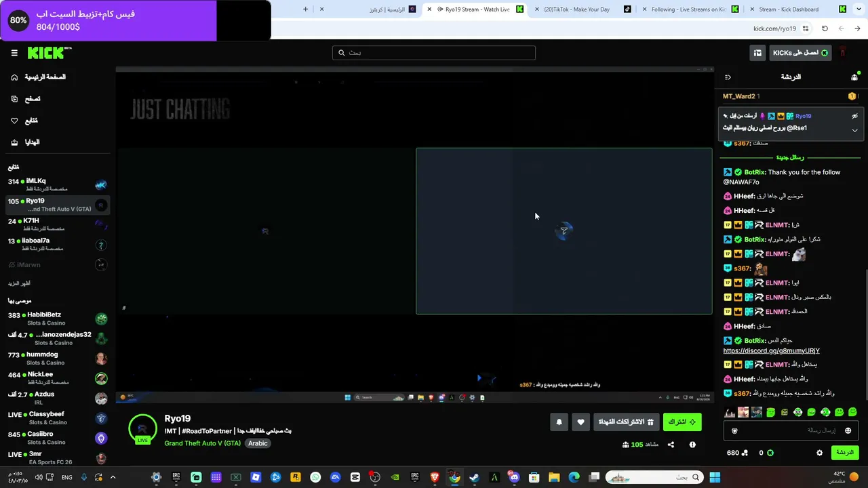The height and width of the screenshot is (488, 868).
Task: Expand the followed channels with اظهر المزيد
Action: point(19,283)
